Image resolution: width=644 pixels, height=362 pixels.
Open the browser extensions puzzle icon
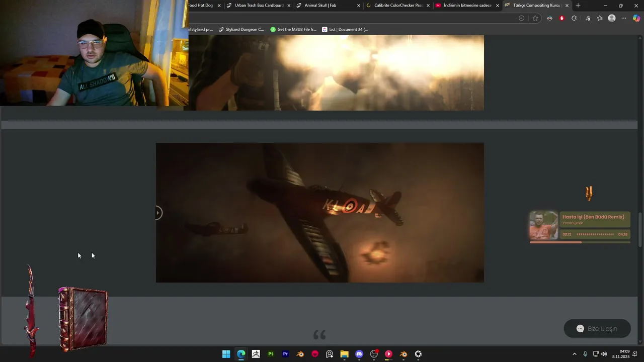click(x=574, y=18)
